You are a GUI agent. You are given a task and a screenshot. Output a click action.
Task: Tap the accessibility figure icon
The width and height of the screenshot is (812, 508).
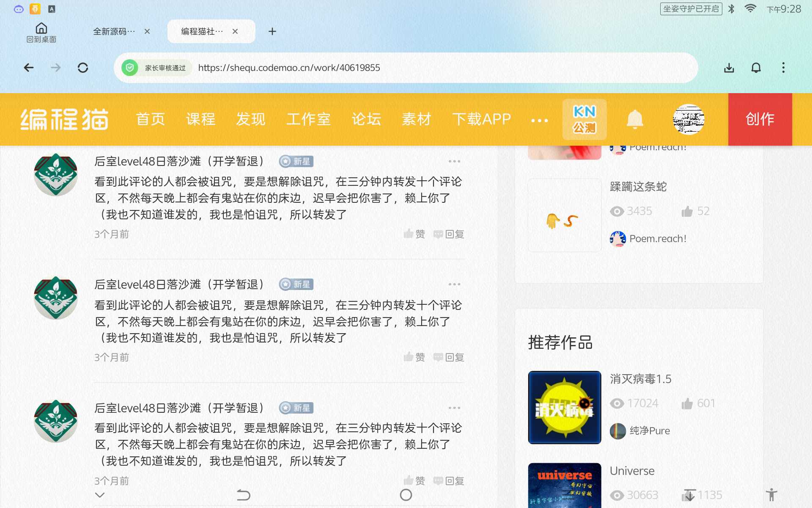click(x=771, y=494)
